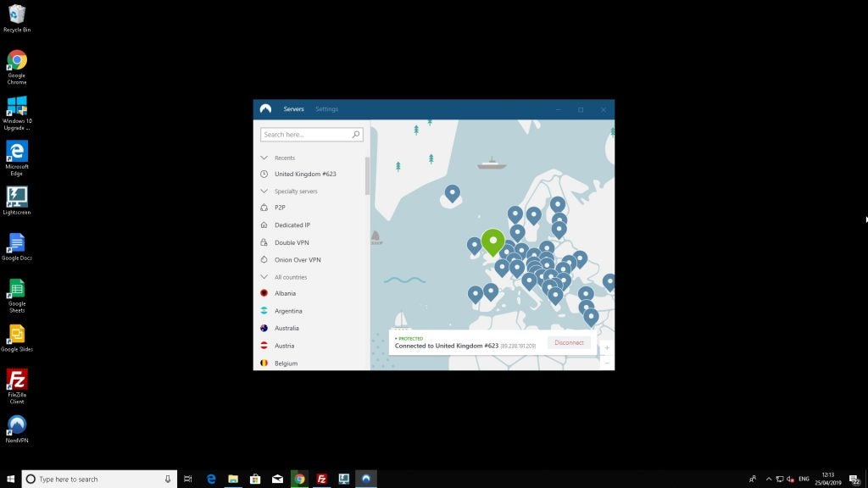This screenshot has width=868, height=488.
Task: Open Task View from the taskbar
Action: click(x=188, y=479)
